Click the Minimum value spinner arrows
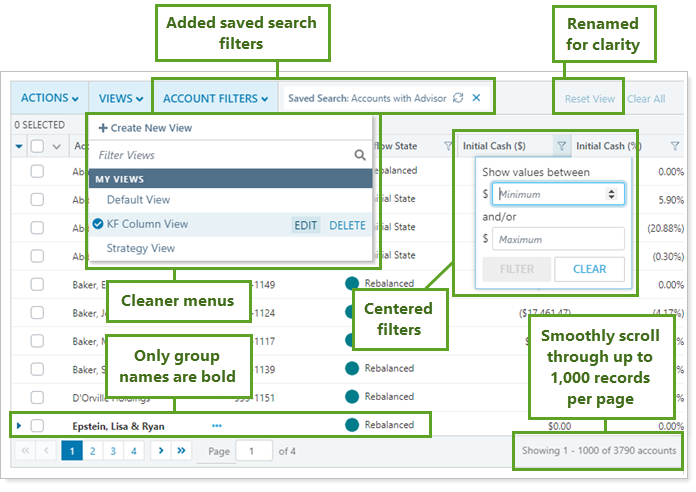The width and height of the screenshot is (696, 492). (x=612, y=194)
